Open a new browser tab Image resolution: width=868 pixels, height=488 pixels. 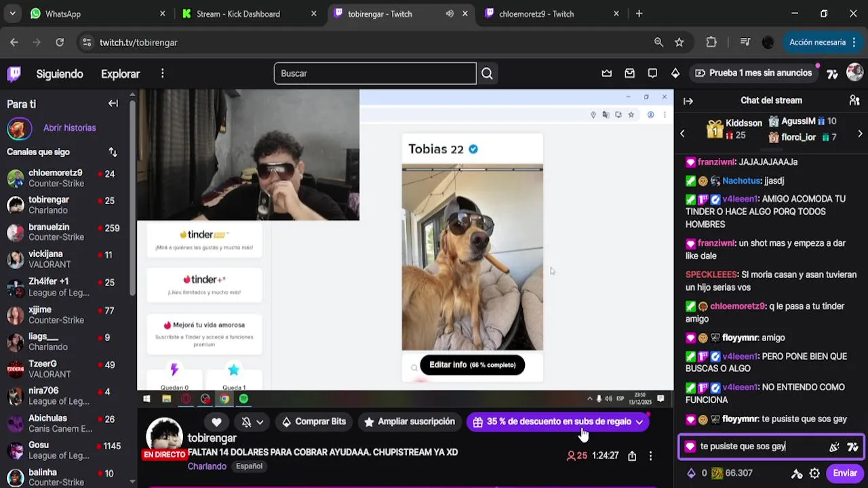pyautogui.click(x=639, y=14)
